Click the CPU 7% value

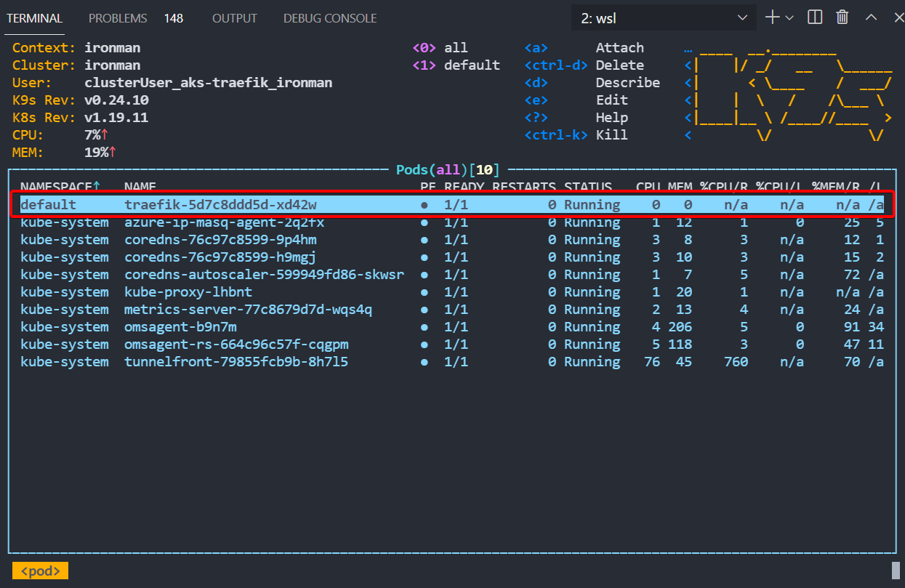96,135
